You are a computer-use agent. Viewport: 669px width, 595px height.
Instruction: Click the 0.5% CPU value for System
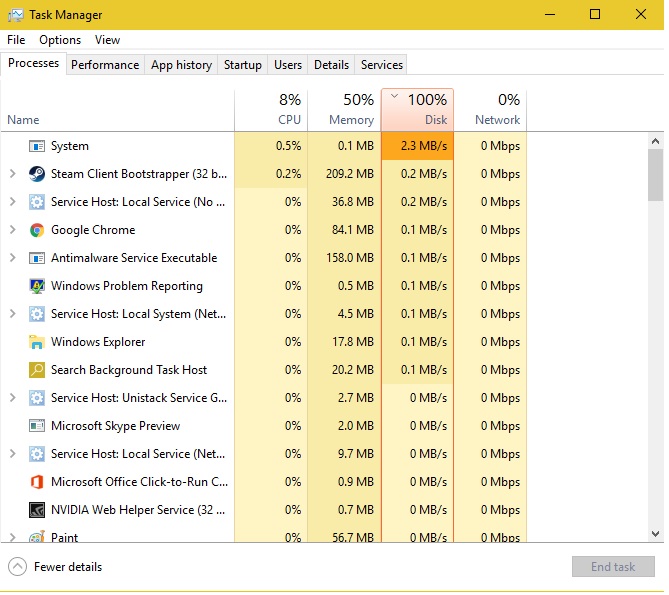coord(288,146)
